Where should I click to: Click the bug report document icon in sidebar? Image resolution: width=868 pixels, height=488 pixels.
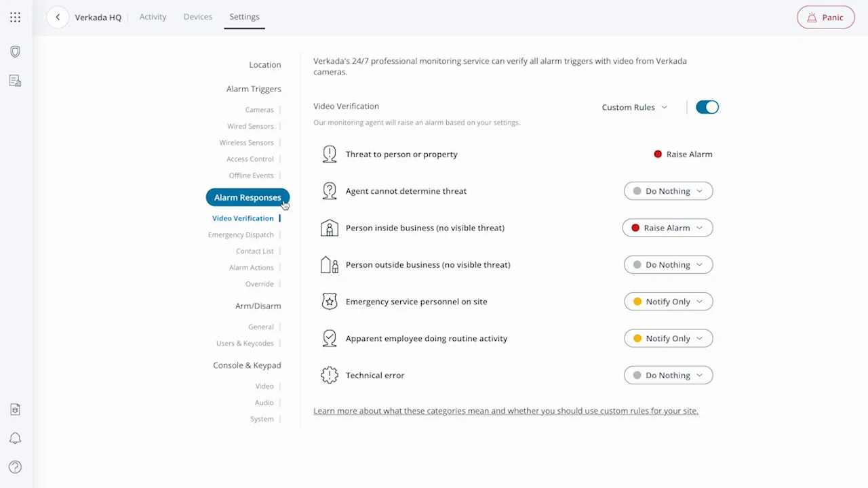tap(15, 409)
